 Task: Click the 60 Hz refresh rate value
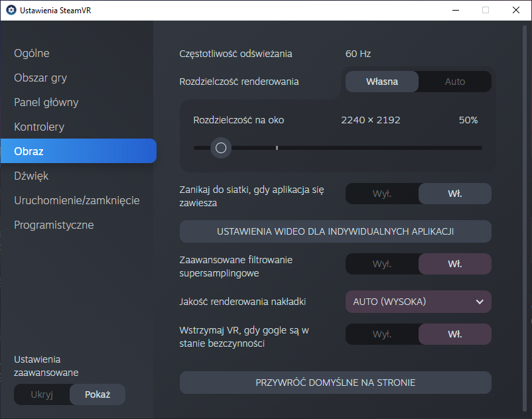(x=358, y=54)
